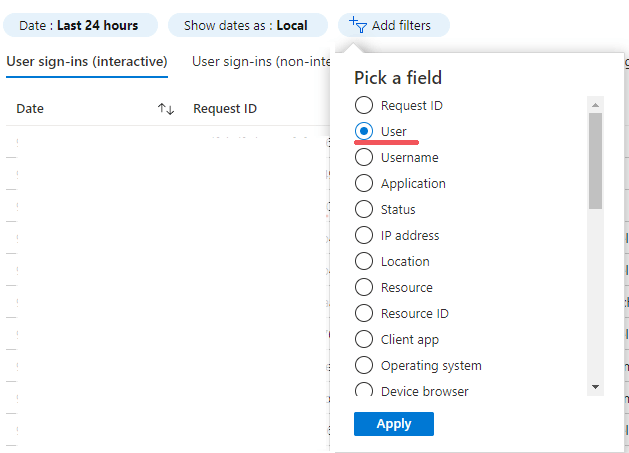Select the Resource radio button

click(x=364, y=287)
